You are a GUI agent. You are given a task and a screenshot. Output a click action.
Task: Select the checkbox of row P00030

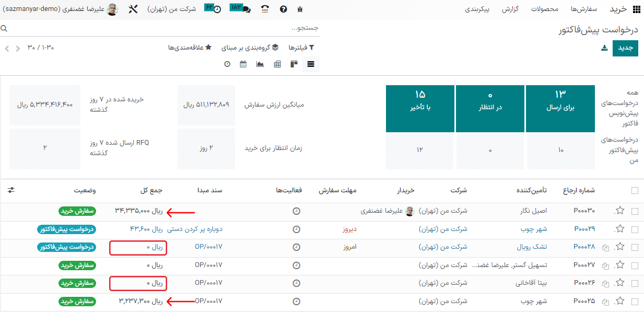click(635, 211)
